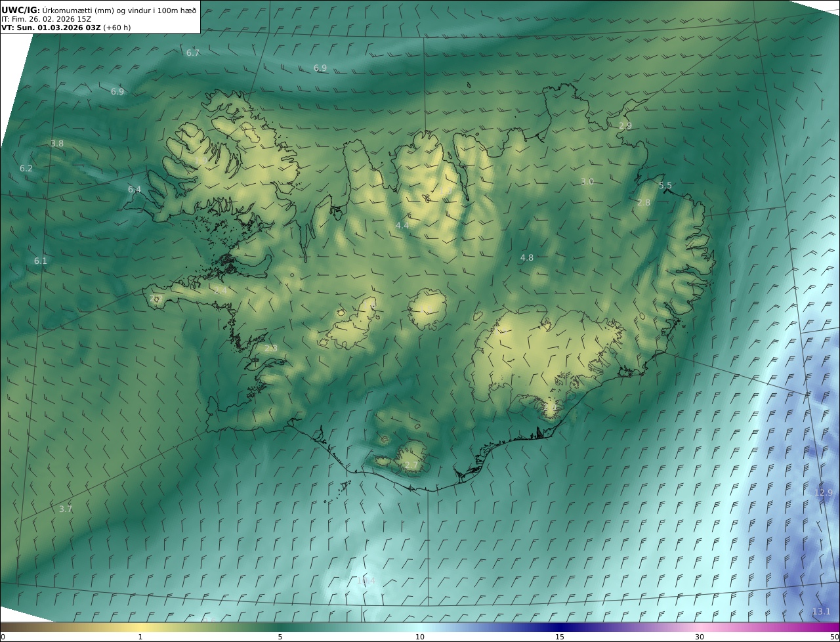
Task: Click the colour scale tick label 15
Action: click(x=560, y=637)
